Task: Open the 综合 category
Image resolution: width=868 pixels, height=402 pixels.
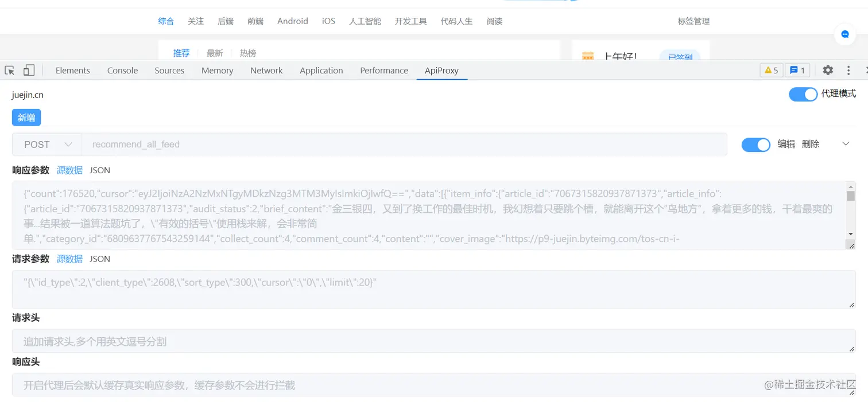Action: [166, 21]
